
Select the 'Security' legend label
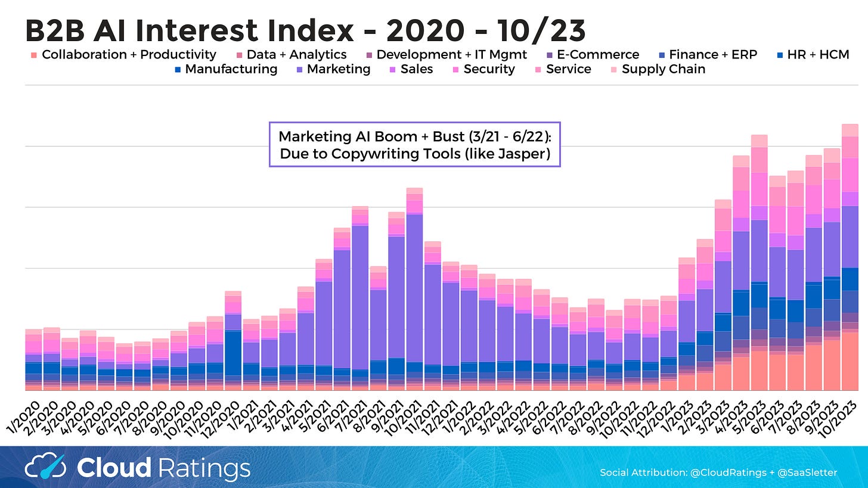[x=489, y=69]
